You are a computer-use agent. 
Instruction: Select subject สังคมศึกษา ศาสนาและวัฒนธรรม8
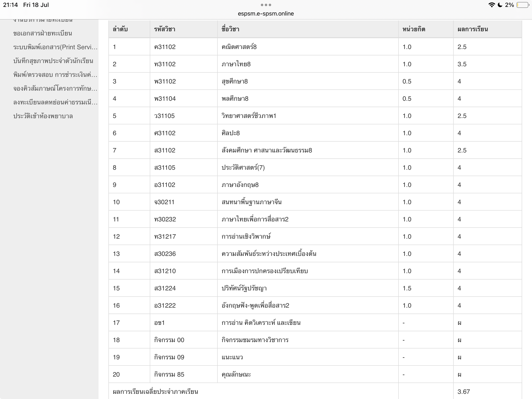tap(267, 150)
